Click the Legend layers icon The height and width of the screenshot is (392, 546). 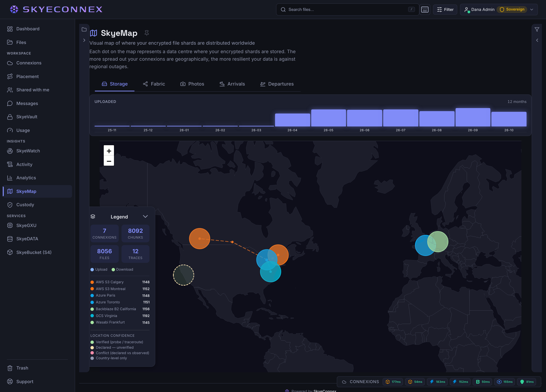pyautogui.click(x=93, y=216)
